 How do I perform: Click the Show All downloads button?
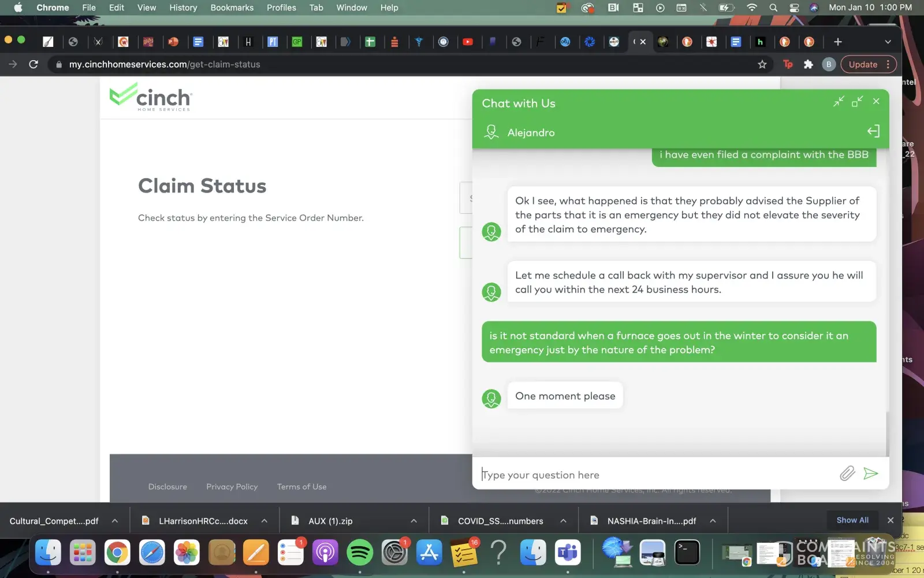pyautogui.click(x=852, y=520)
